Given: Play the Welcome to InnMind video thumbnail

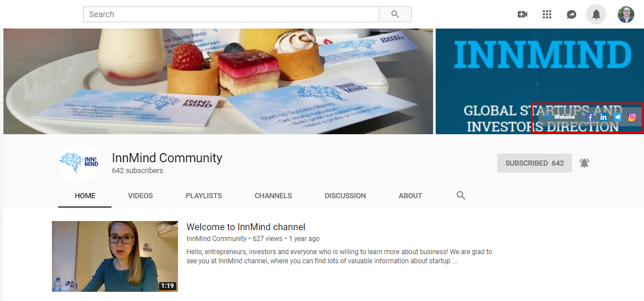Looking at the screenshot, I should coord(115,256).
